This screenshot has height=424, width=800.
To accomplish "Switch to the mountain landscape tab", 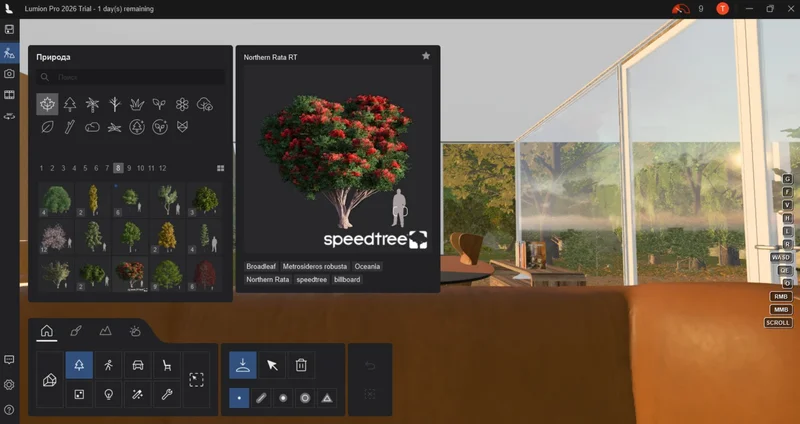I will point(105,331).
